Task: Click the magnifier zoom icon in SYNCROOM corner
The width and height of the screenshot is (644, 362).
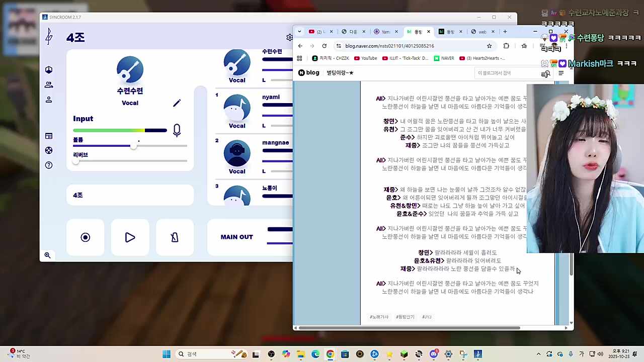Action: 47,255
